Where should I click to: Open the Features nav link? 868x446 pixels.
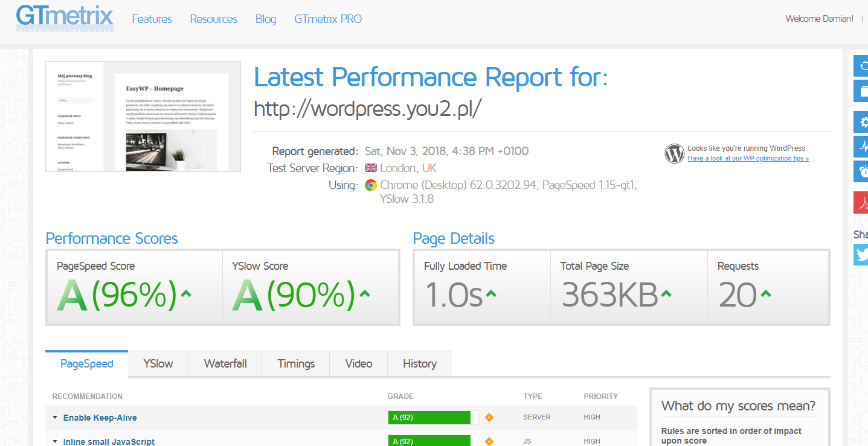click(152, 19)
